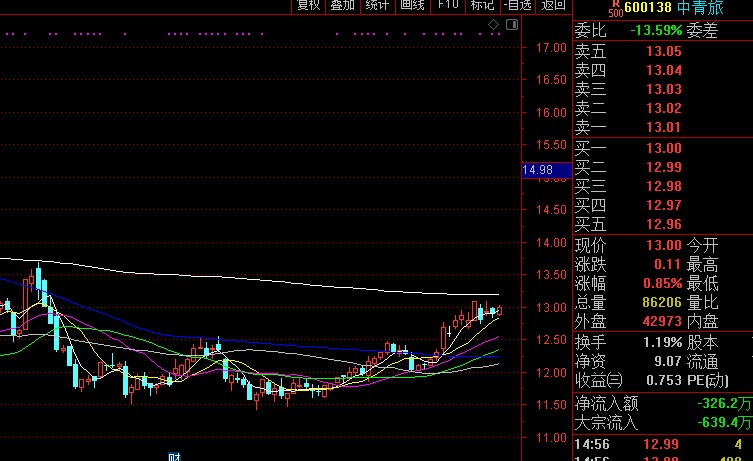Click the 标记 button
The width and height of the screenshot is (753, 461).
483,5
